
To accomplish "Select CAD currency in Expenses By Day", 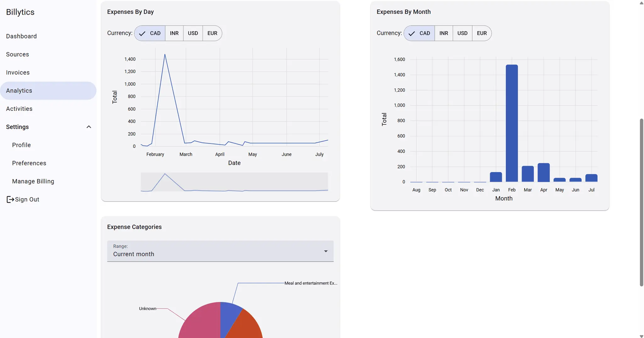I will tap(150, 33).
